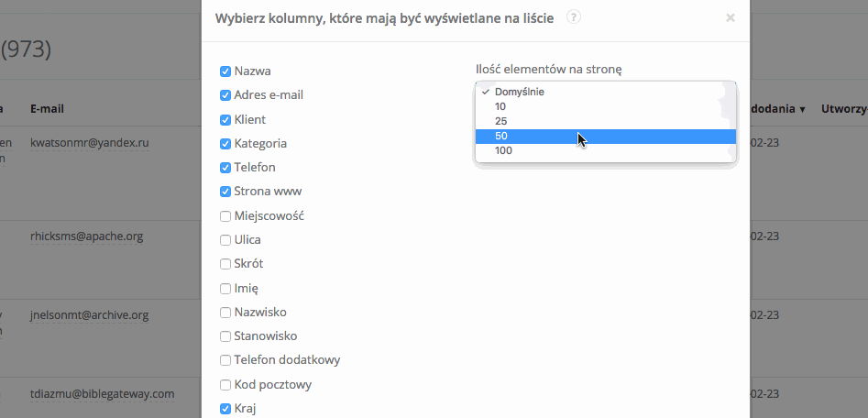Open rhicksms@apache.org email link
The image size is (868, 418).
point(86,236)
